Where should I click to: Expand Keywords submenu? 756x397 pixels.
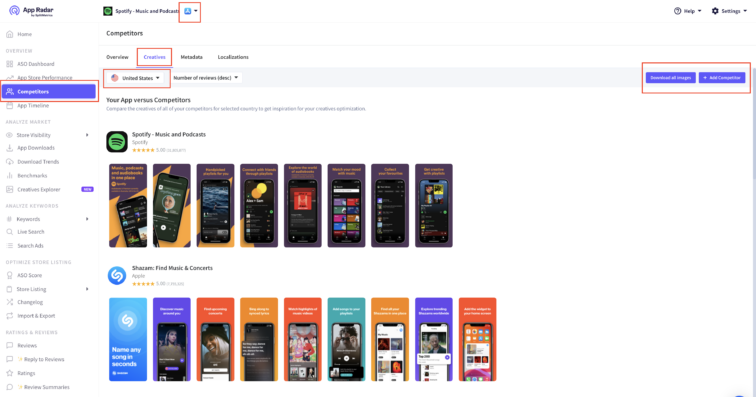pyautogui.click(x=87, y=219)
